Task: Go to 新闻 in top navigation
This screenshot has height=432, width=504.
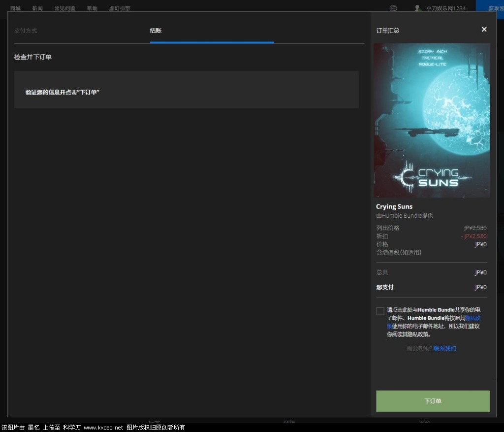Action: pyautogui.click(x=37, y=8)
